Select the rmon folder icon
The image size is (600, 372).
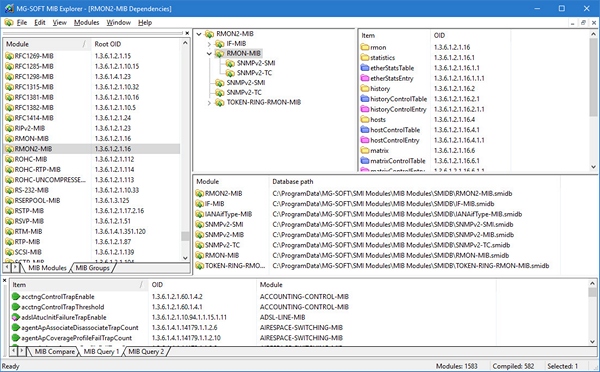tap(365, 47)
